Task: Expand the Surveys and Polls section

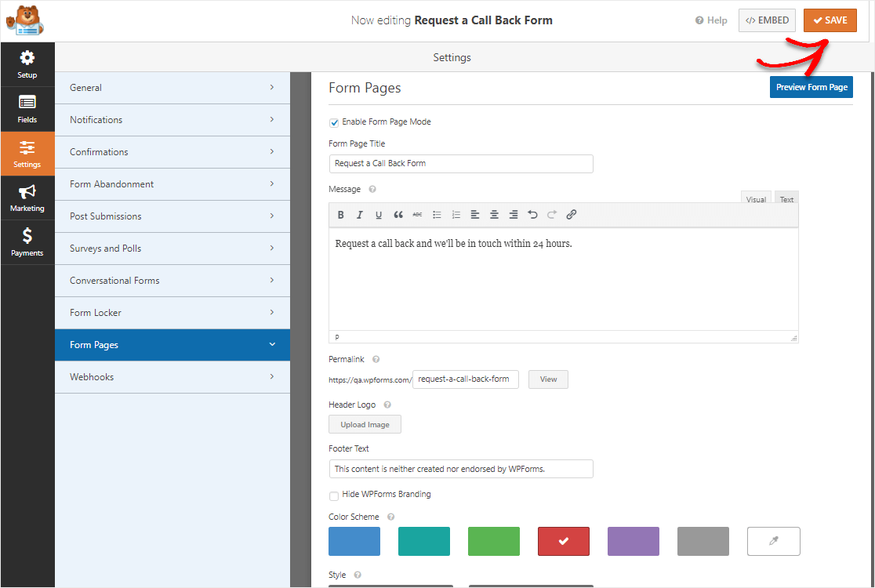Action: point(172,249)
